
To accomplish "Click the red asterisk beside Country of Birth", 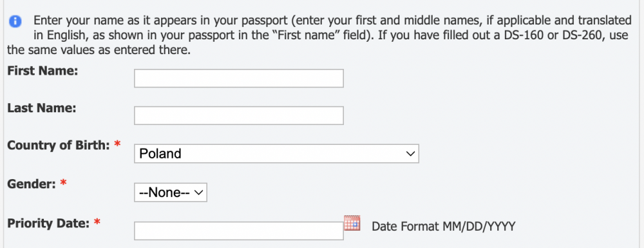I will click(117, 144).
